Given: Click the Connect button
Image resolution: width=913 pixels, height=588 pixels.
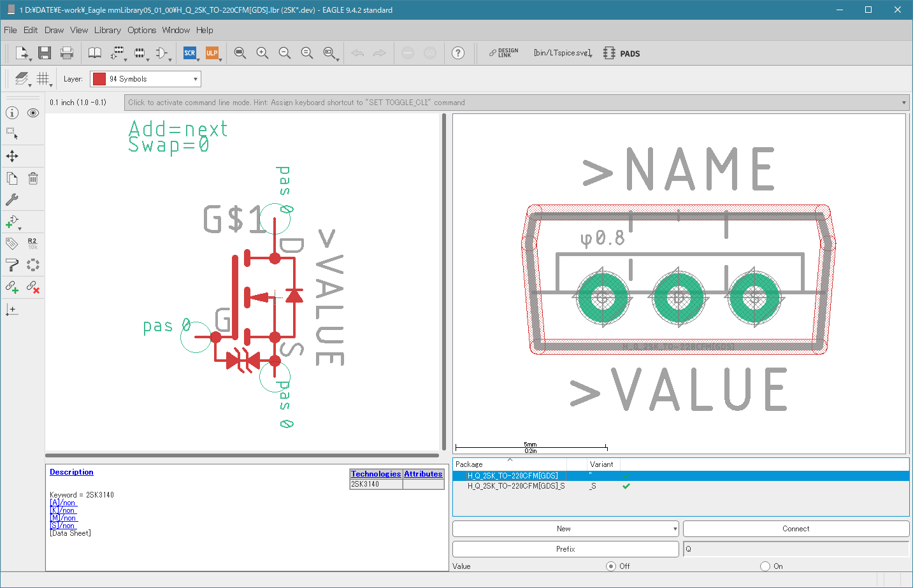Looking at the screenshot, I should (x=796, y=529).
